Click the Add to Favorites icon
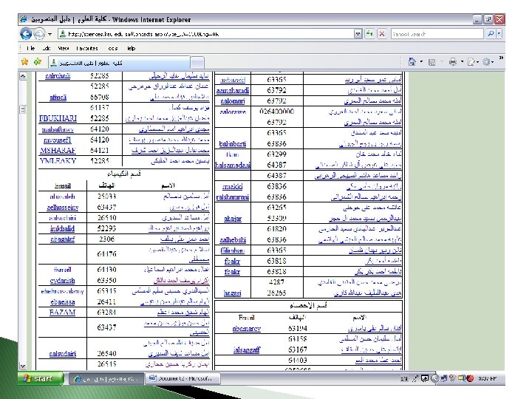This screenshot has width=532, height=399. 38,62
